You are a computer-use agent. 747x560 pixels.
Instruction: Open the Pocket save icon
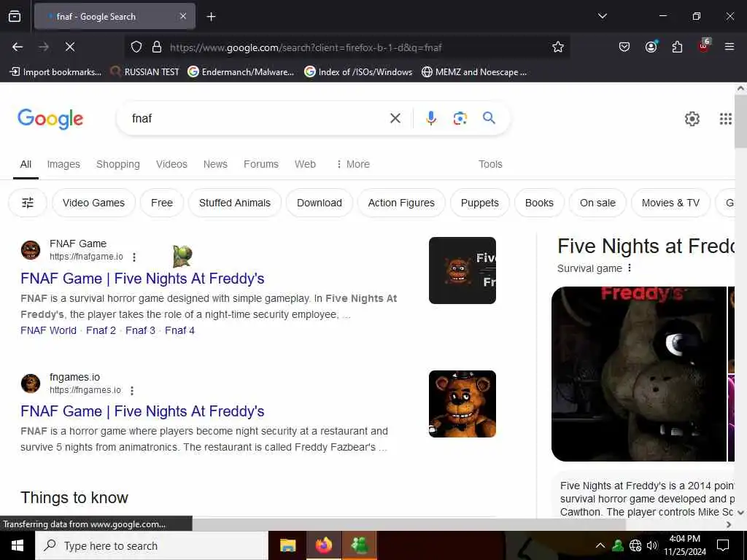624,47
